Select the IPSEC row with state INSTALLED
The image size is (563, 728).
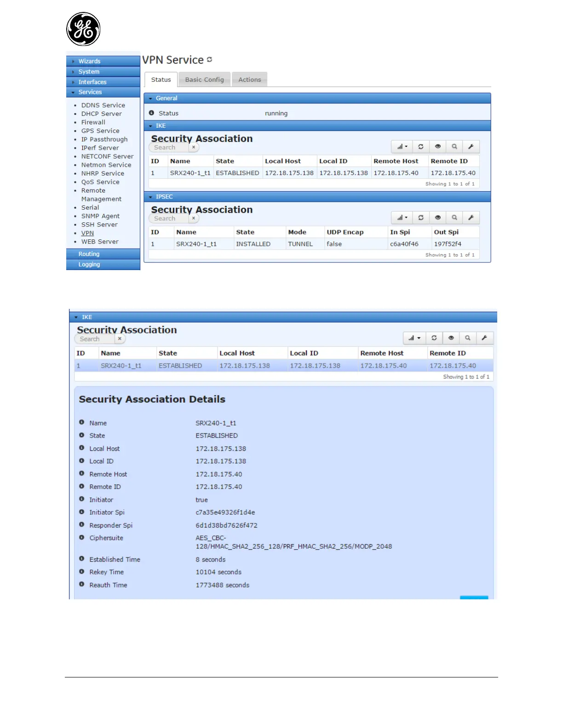[314, 244]
